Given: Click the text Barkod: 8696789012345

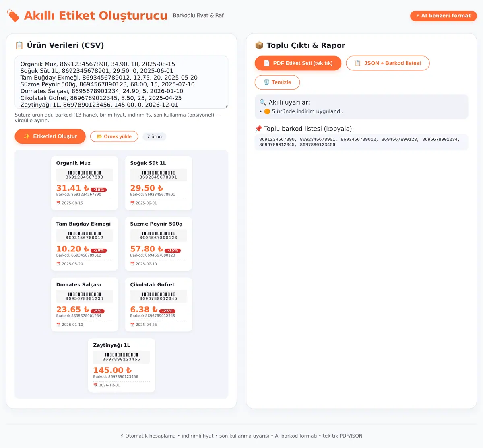Looking at the screenshot, I should click(153, 316).
